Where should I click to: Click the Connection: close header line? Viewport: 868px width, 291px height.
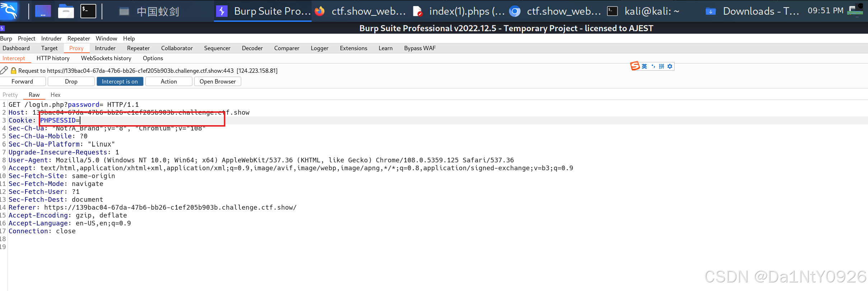[x=42, y=231]
